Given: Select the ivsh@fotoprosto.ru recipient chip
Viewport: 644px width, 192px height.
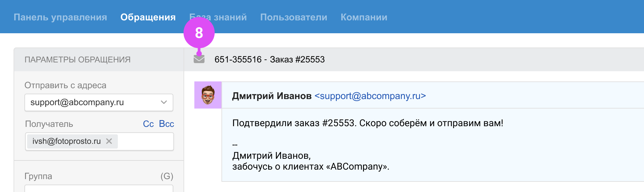Looking at the screenshot, I should (x=67, y=141).
